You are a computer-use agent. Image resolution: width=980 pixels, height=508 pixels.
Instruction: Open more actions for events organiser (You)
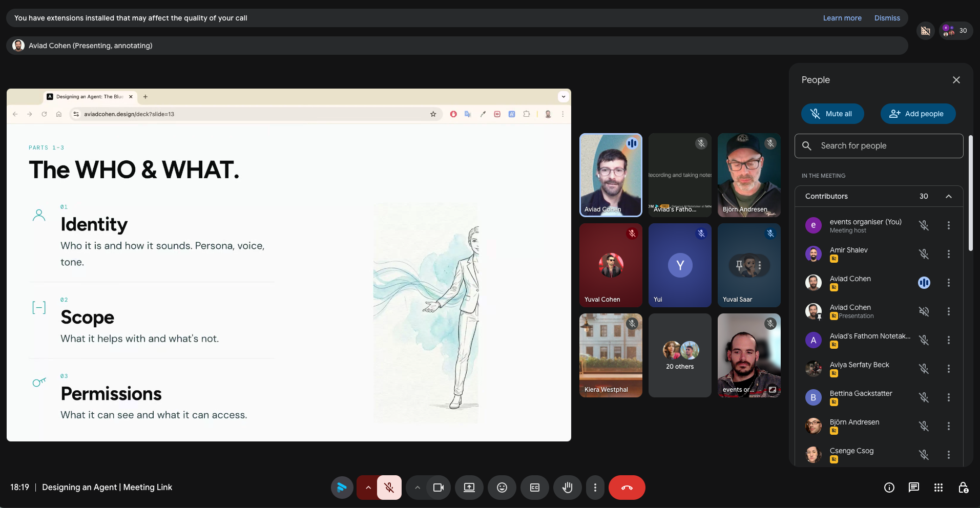[x=949, y=225]
